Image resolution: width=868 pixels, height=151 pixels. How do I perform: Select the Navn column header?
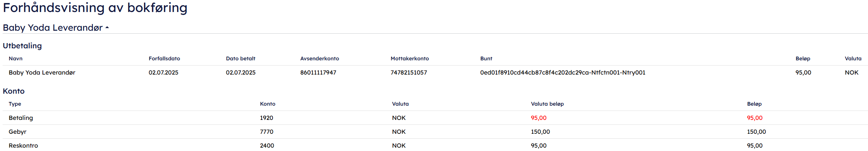(15, 58)
